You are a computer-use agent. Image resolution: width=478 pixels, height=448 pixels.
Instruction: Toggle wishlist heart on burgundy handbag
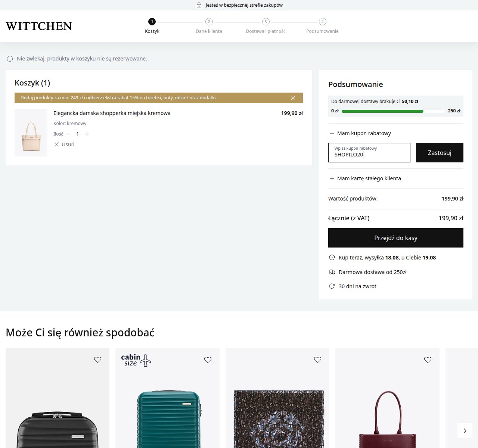click(428, 360)
